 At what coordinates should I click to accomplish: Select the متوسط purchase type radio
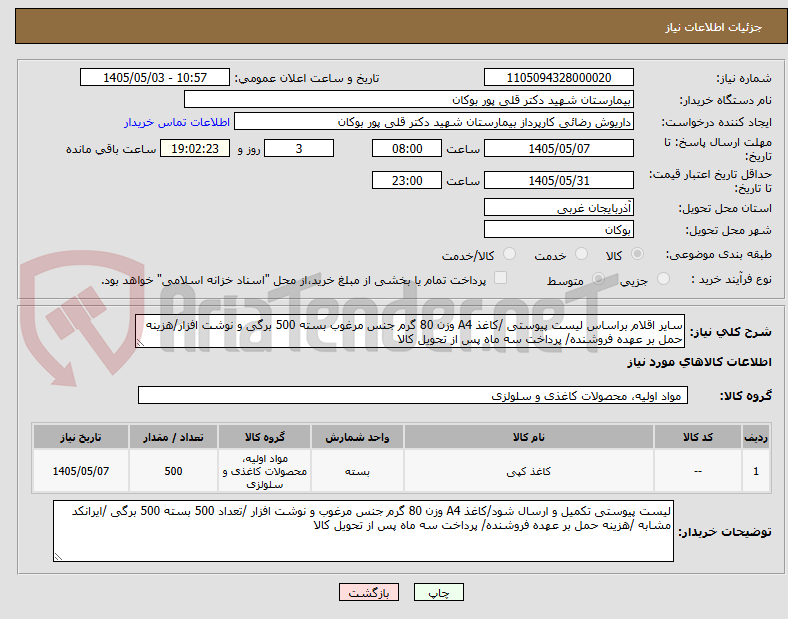(598, 278)
